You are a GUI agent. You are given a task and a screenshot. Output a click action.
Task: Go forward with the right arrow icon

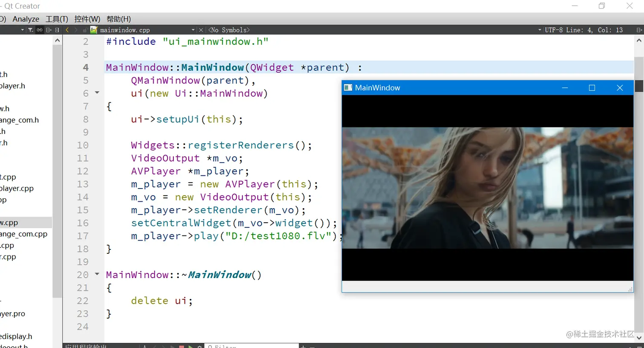point(76,30)
